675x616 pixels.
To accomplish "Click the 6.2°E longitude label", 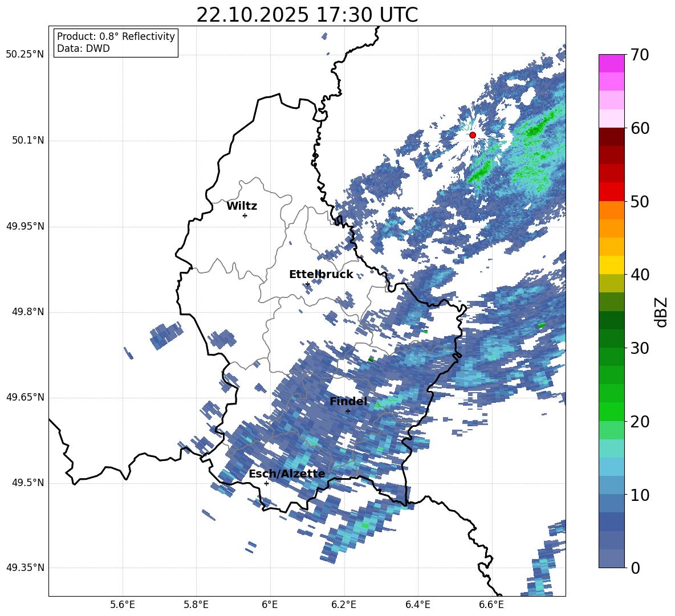I will [x=344, y=605].
